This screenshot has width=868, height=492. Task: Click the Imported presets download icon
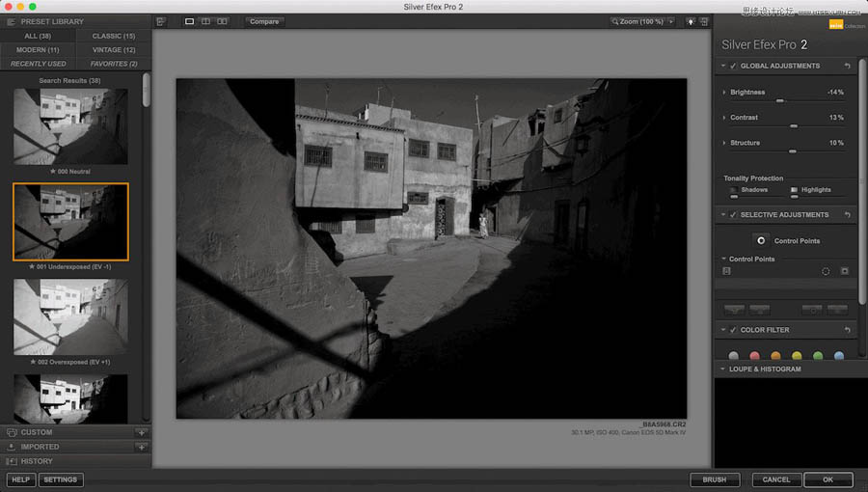pos(12,447)
